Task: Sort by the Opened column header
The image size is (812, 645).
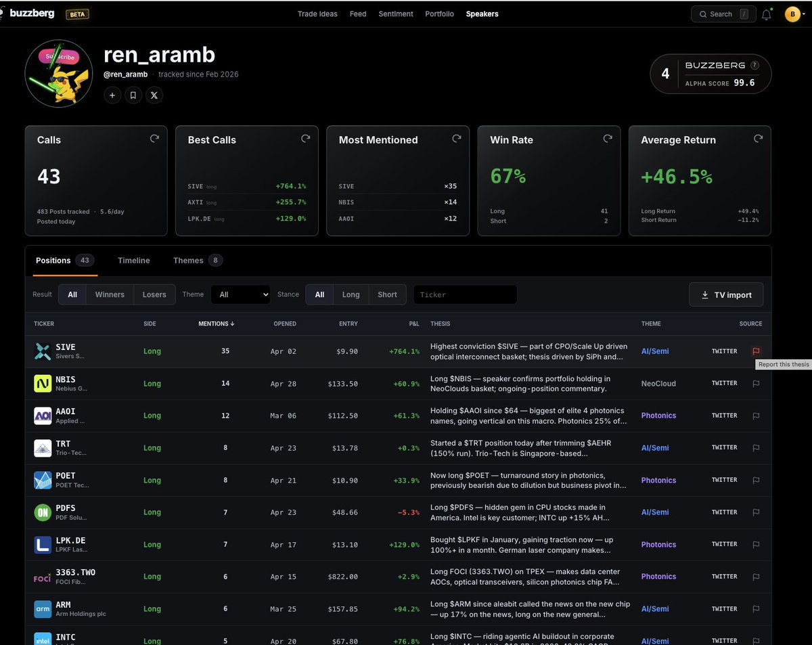Action: [x=285, y=324]
